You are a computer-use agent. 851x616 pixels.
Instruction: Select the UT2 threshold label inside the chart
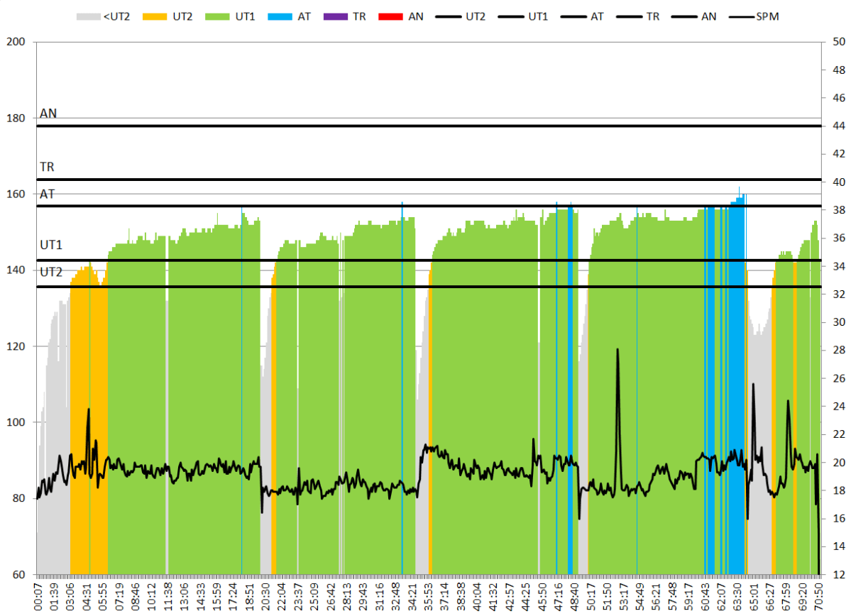point(51,272)
